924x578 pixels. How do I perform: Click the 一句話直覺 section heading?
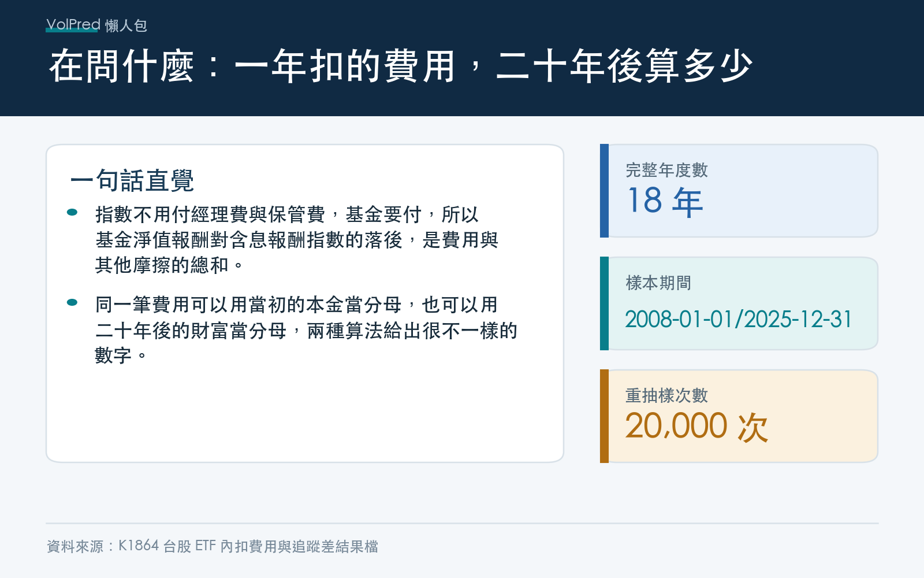[x=132, y=180]
